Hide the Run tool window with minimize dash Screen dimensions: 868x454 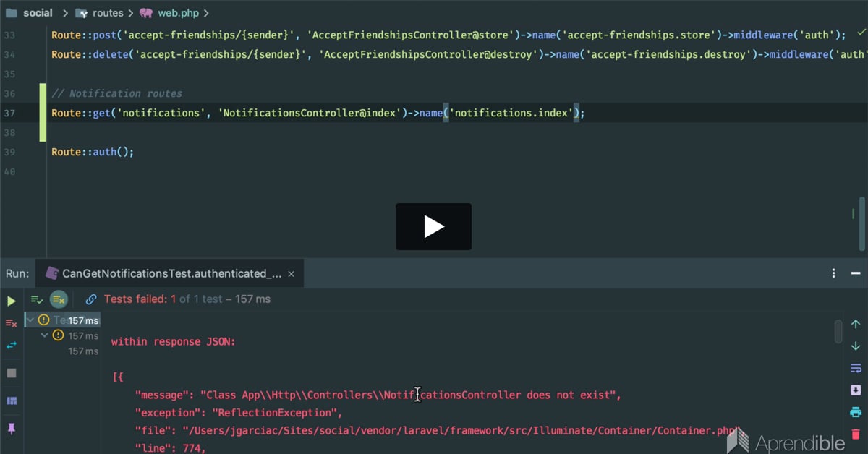click(856, 273)
